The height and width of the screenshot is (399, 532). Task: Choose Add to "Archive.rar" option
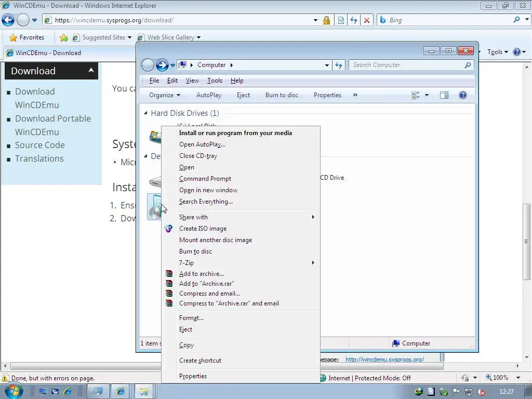click(x=241, y=284)
